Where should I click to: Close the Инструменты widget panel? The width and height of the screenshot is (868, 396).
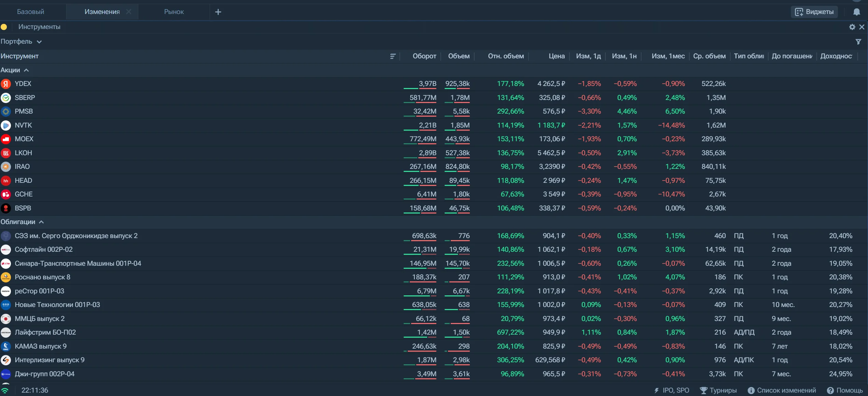862,27
